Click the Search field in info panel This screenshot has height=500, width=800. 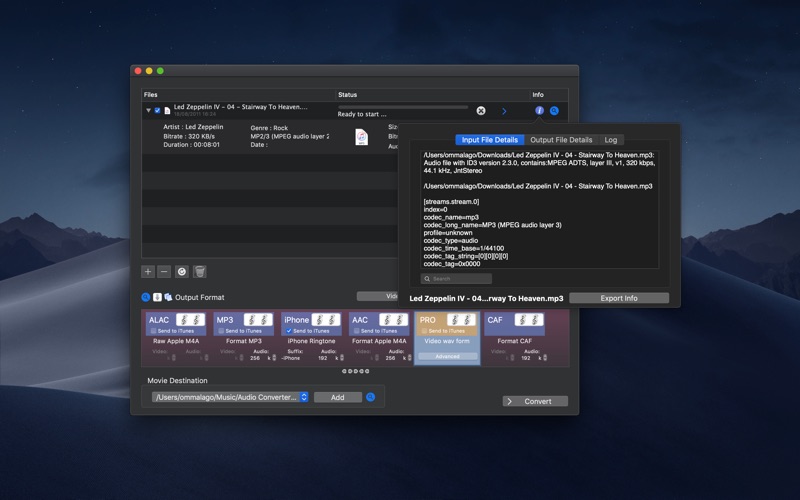[456, 279]
